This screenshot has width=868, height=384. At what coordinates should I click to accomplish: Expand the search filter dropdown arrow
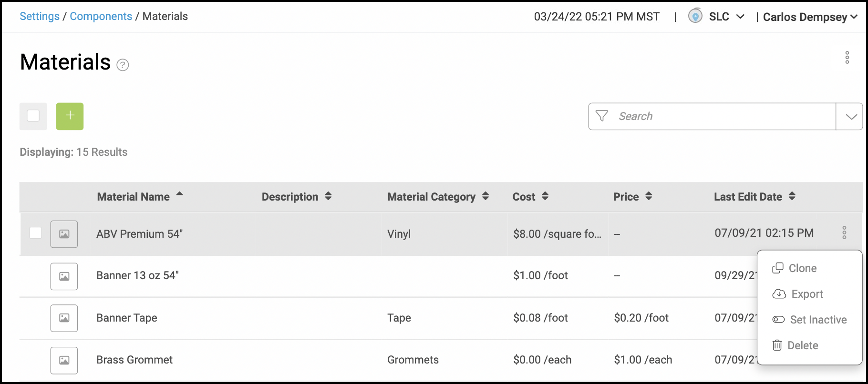pos(850,117)
